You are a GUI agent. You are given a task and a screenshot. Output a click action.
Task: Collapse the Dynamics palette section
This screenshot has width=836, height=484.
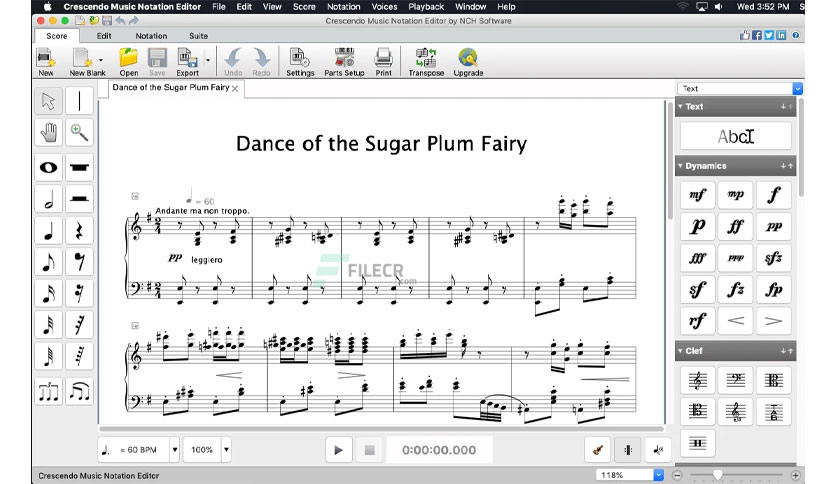[680, 166]
